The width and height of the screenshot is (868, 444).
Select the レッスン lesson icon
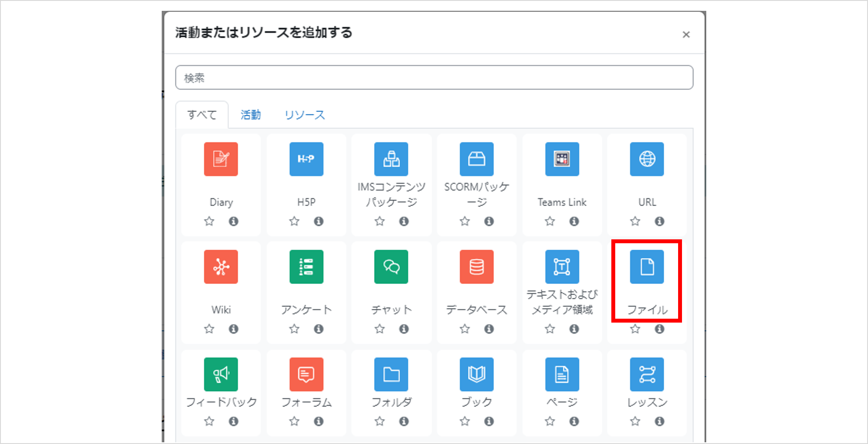tap(647, 374)
